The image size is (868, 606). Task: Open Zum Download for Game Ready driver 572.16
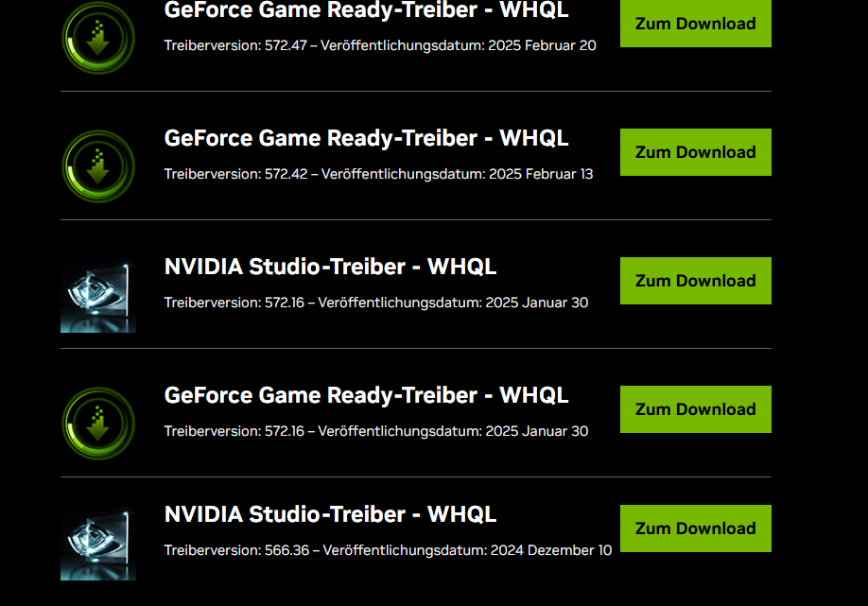click(695, 409)
